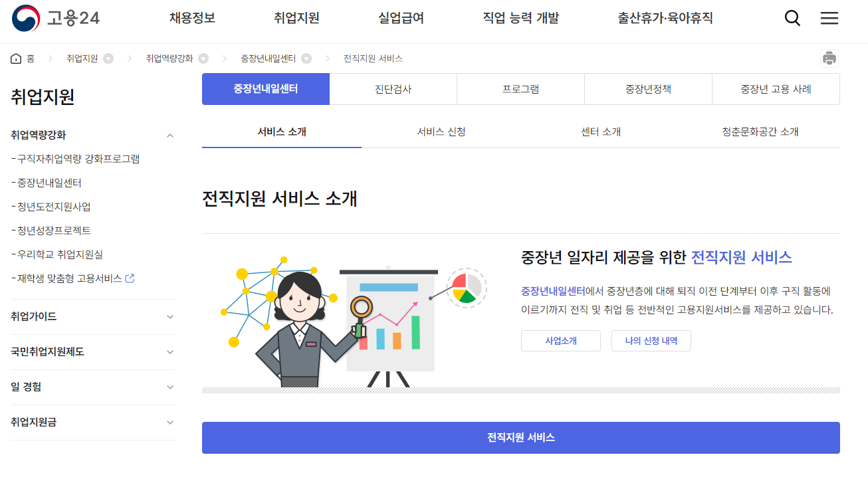The width and height of the screenshot is (868, 479).
Task: Select the 서비스 신청 sub-tab
Action: coord(441,132)
